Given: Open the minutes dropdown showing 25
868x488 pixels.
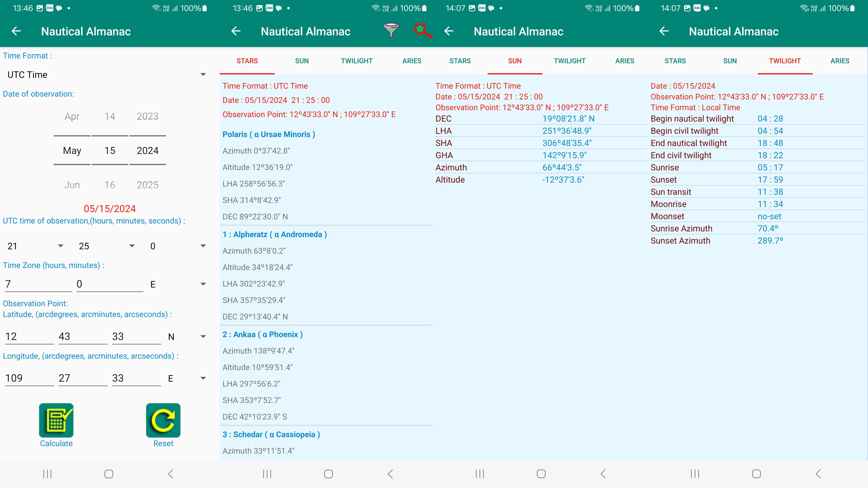Looking at the screenshot, I should click(107, 246).
